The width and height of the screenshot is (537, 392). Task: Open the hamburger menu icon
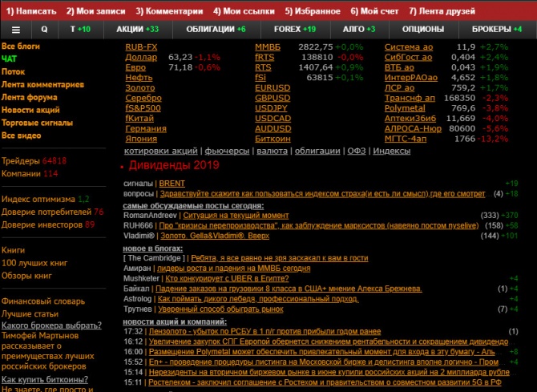(x=16, y=30)
